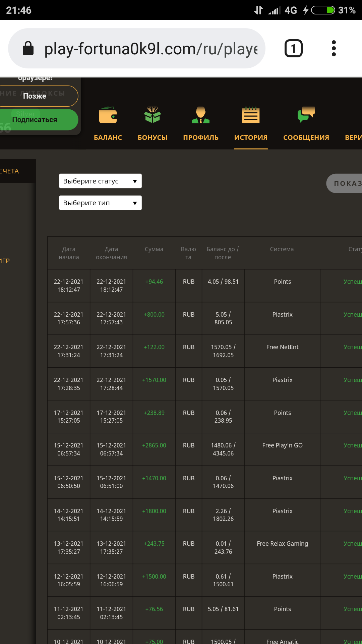Tap the browser address bar URL
The image size is (362, 644).
pyautogui.click(x=151, y=49)
